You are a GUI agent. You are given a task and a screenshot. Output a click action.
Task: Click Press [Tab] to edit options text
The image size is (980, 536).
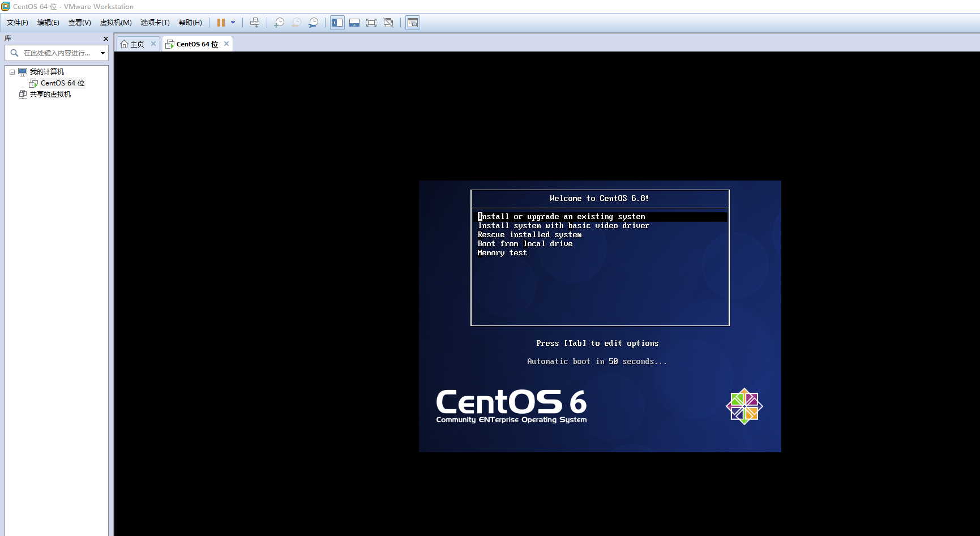(x=597, y=344)
